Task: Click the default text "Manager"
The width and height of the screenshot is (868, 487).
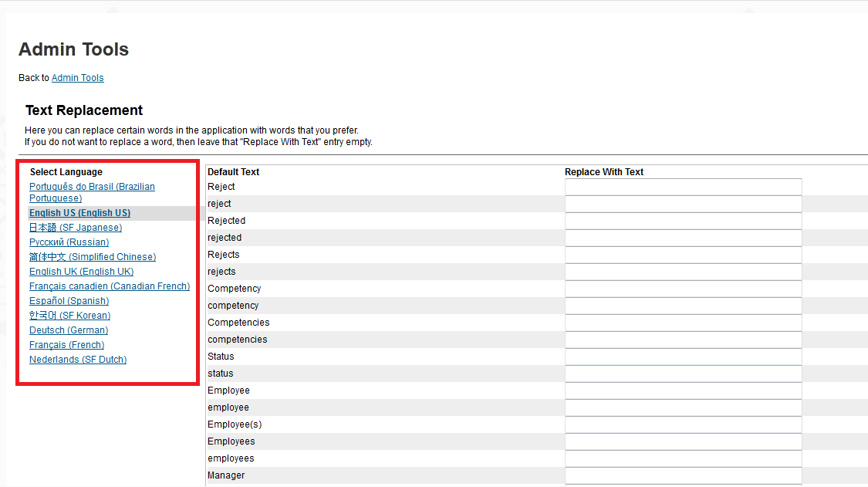Action: 226,475
